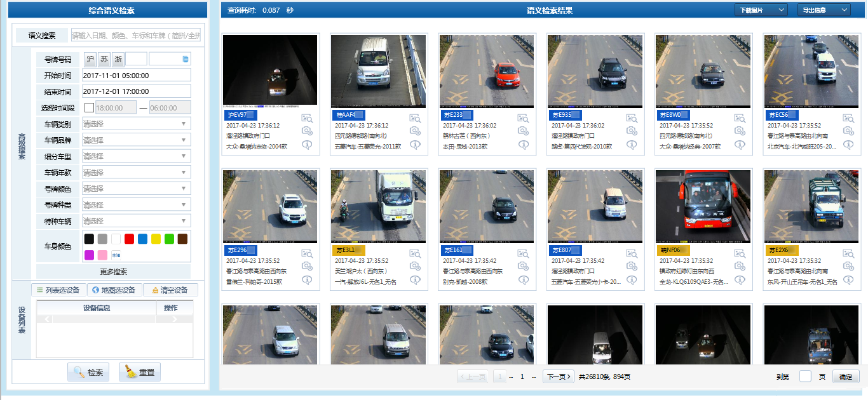Expand the 车辆年款 dropdown
Viewport: 868px width, 400px height.
tap(136, 173)
